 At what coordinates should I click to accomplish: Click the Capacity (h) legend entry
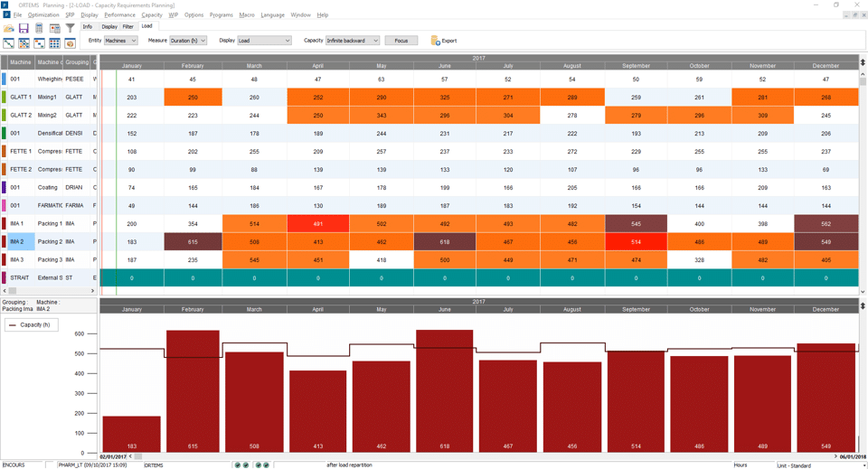coord(32,324)
